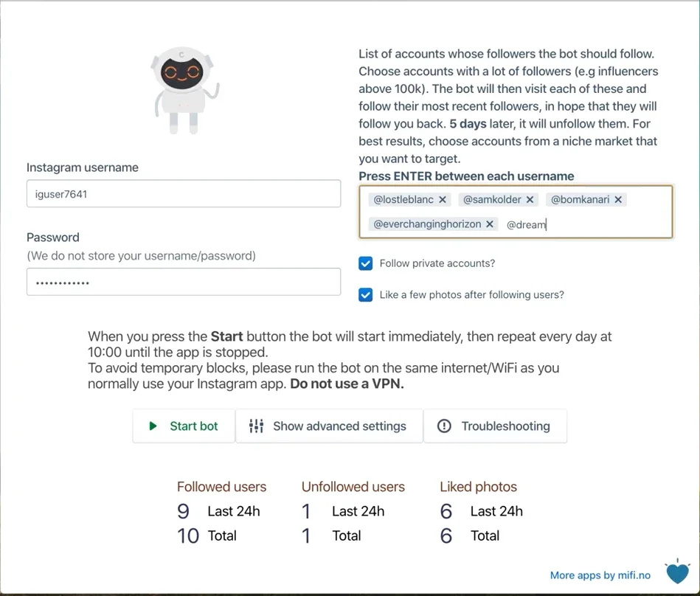
Task: Remove the @bomkanari tag
Action: pyautogui.click(x=618, y=200)
